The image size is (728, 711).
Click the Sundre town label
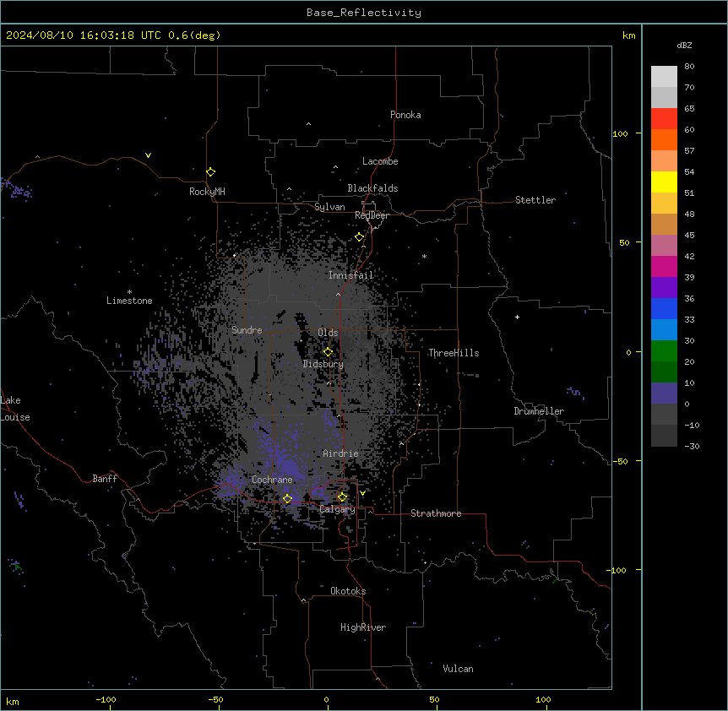(x=247, y=330)
